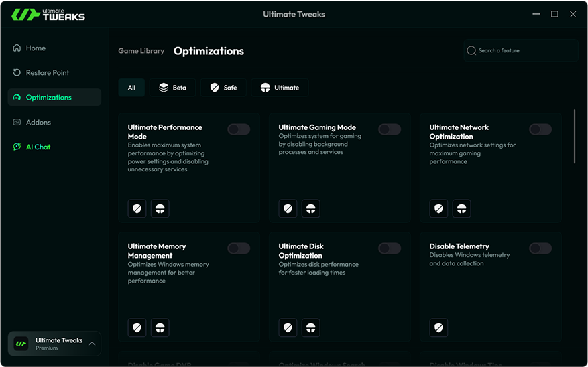This screenshot has width=588, height=367.
Task: Go to Restore Point section
Action: [54, 72]
